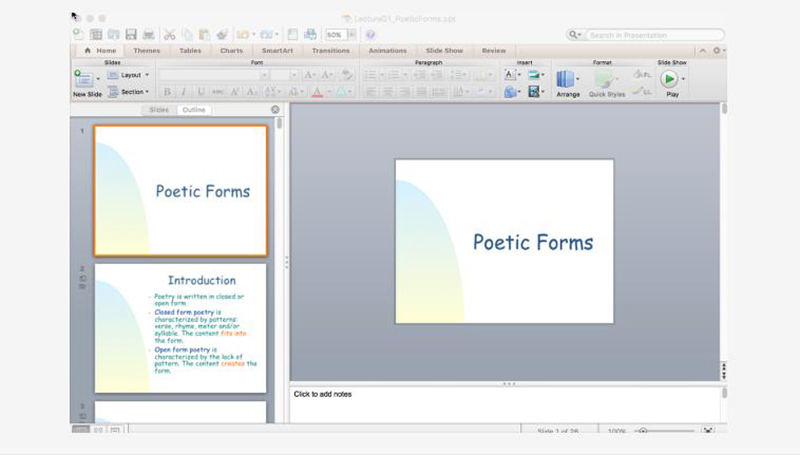Select the Introduction slide thumbnail
Screen dimensions: 800x455
point(180,327)
